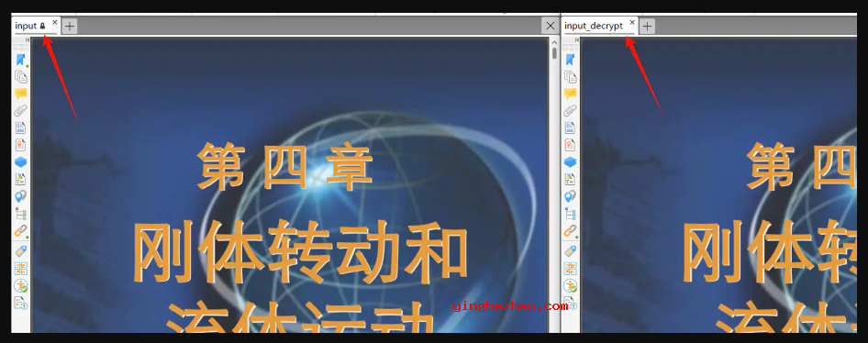Close the left pane with X button
The width and height of the screenshot is (868, 343).
[x=550, y=26]
